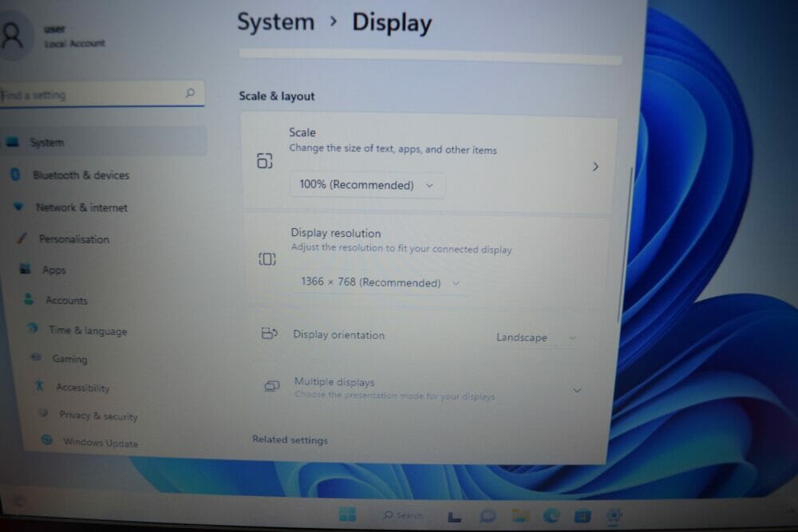
Task: Click the Scale & layout heading
Action: [x=276, y=96]
